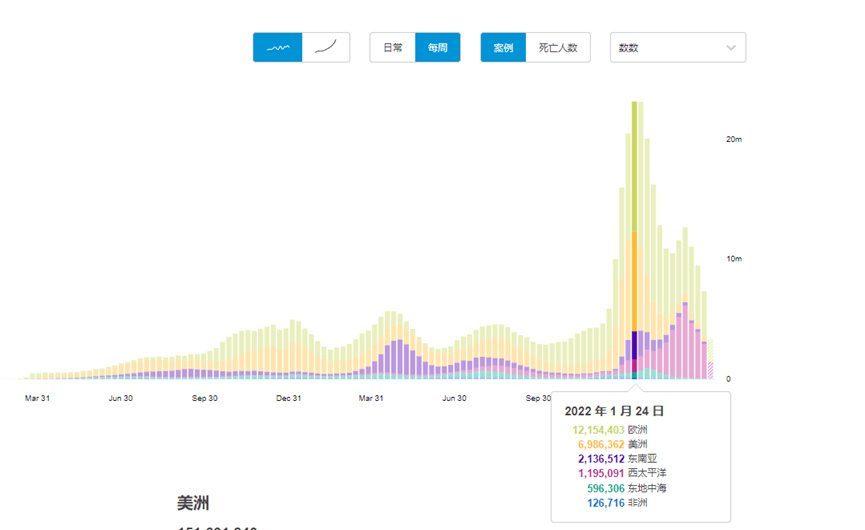Click the 欧洲 entry in the tooltip
865x530 pixels.
[x=637, y=430]
